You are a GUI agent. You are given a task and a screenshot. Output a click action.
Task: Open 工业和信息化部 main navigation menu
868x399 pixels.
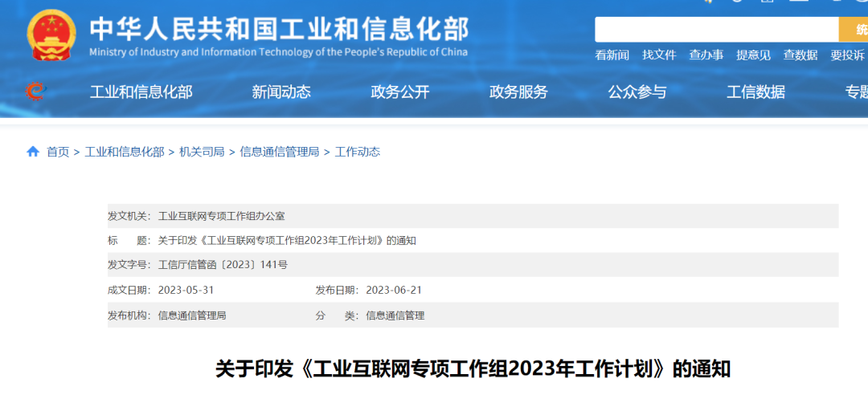(141, 92)
